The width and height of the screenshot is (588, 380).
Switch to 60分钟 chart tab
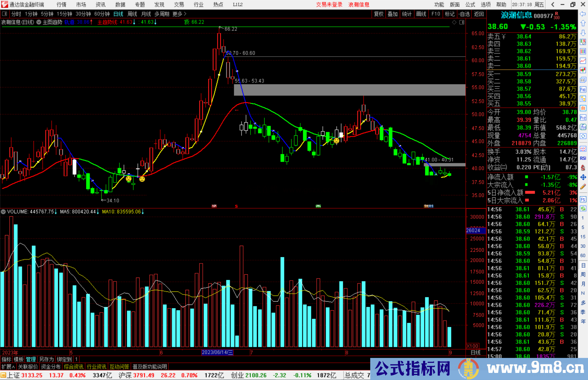[102, 14]
